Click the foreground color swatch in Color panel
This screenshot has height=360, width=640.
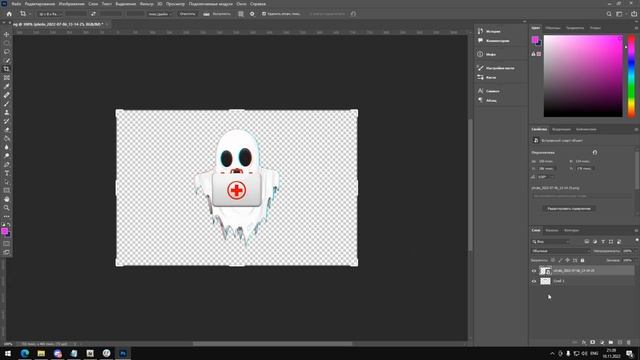[535, 40]
